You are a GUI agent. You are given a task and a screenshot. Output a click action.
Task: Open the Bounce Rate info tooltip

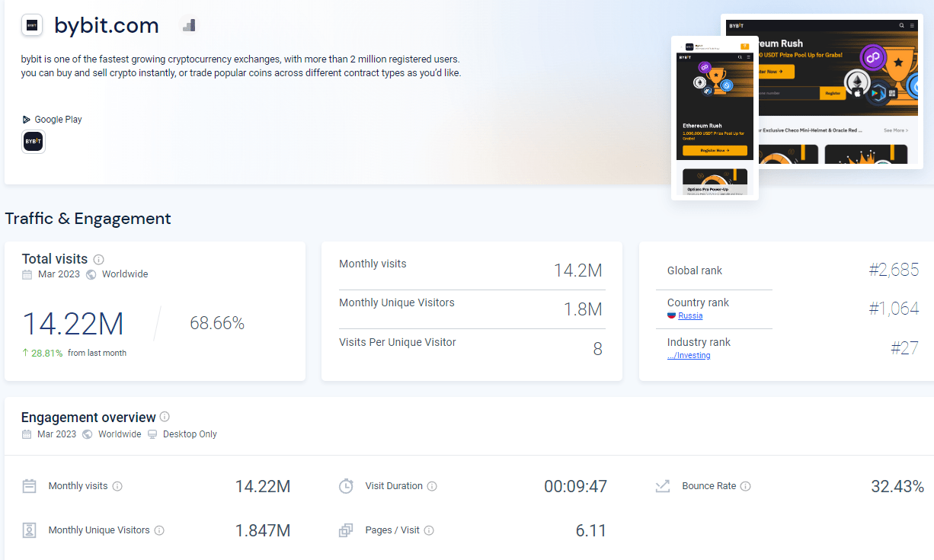(x=746, y=485)
